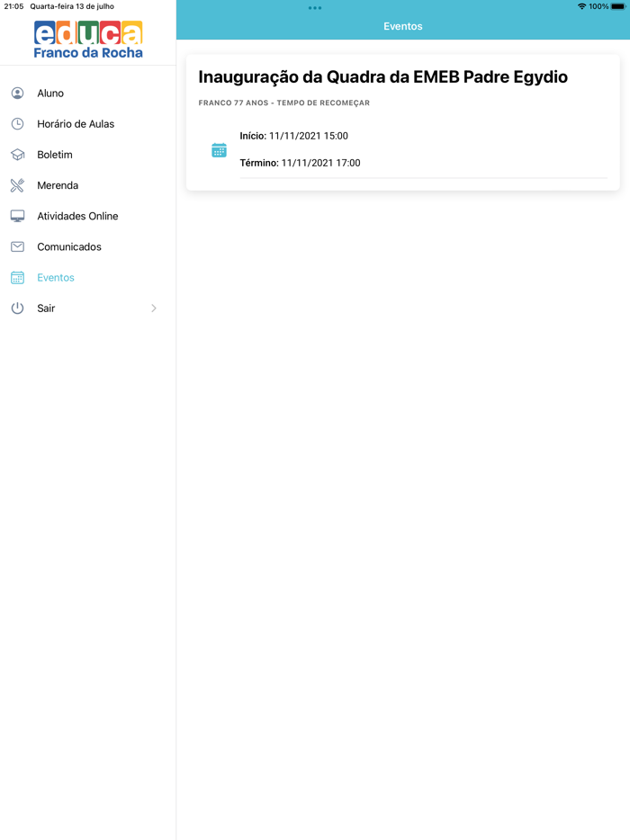This screenshot has width=630, height=840.
Task: Click the calendar icon beside Eventos in sidebar
Action: (x=18, y=278)
